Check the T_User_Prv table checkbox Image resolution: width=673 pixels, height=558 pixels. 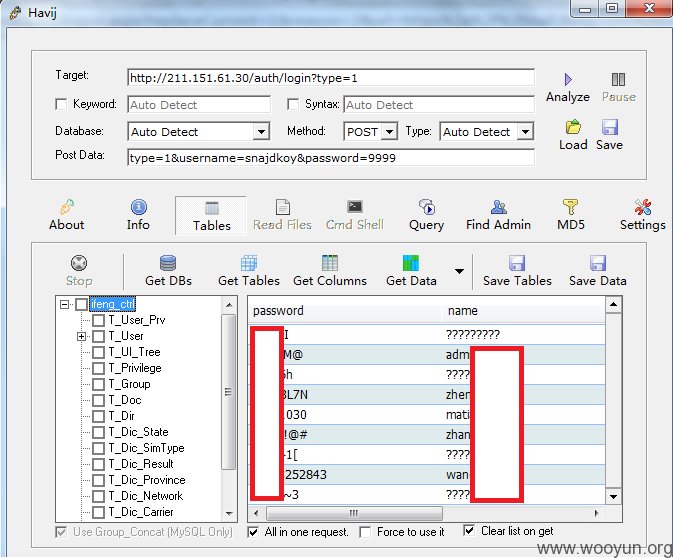click(99, 320)
